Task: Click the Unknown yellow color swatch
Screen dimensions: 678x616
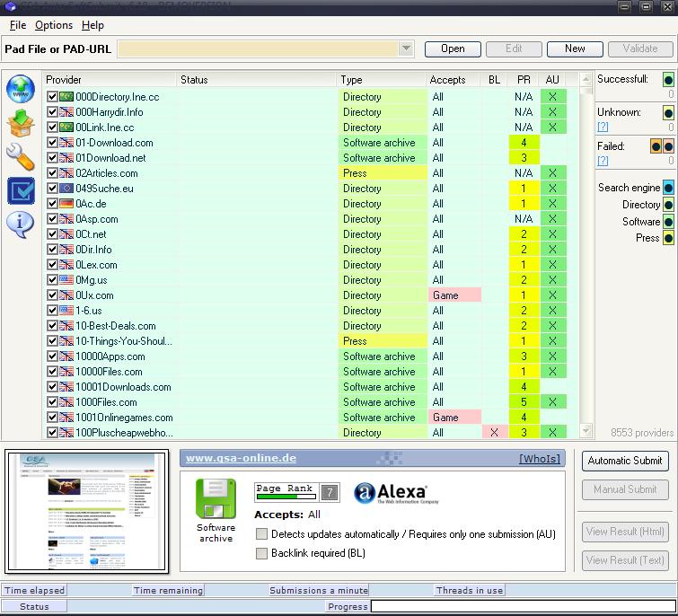Action: 668,113
